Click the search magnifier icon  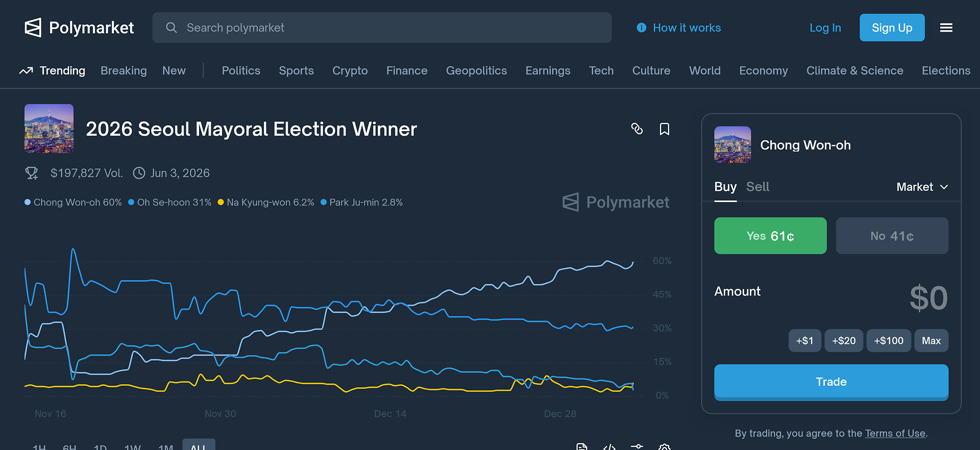[171, 28]
